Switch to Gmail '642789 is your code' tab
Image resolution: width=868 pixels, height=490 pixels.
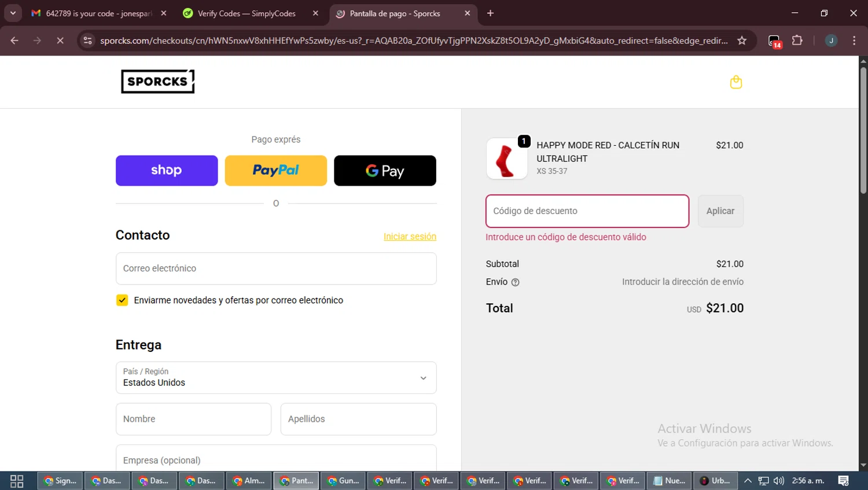(98, 13)
